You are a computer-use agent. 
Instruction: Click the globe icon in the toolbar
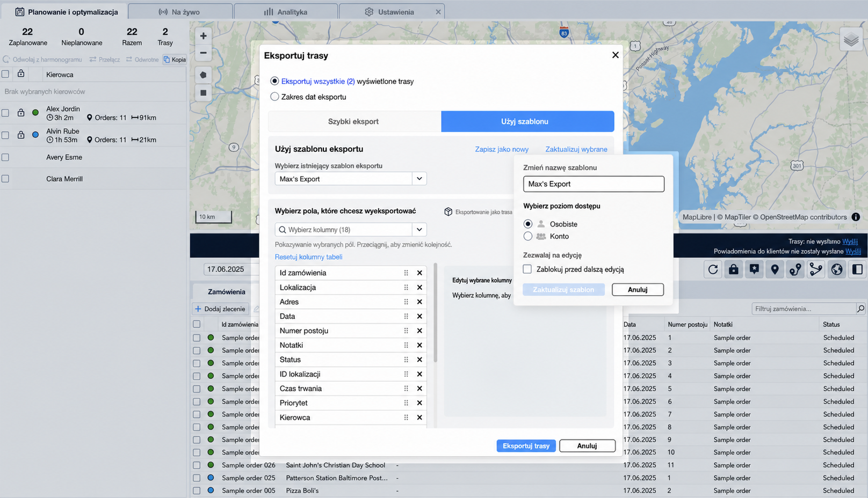[836, 269]
